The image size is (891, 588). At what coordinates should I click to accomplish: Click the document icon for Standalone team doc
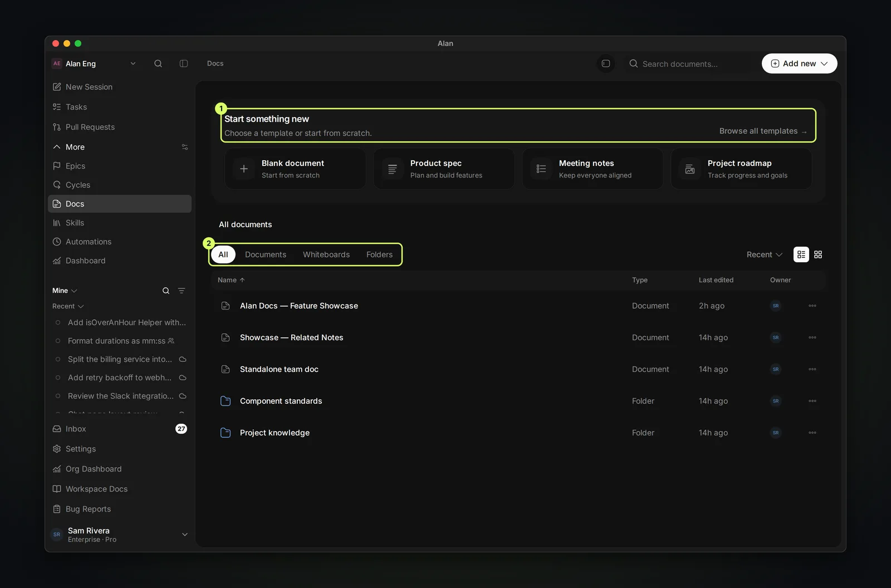point(226,369)
